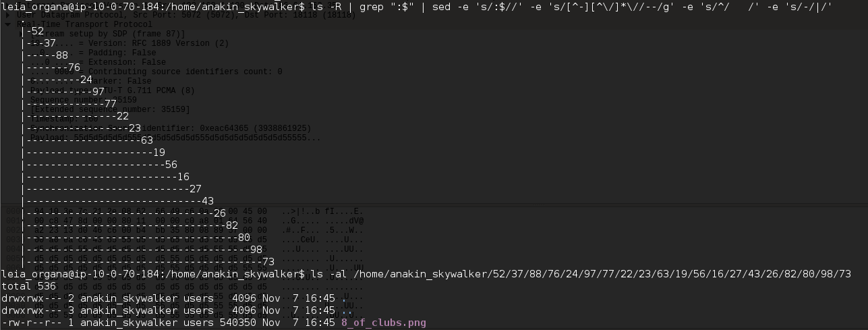Click the '-rw-r--r--' permissions string
The image size is (868, 330).
tap(32, 323)
